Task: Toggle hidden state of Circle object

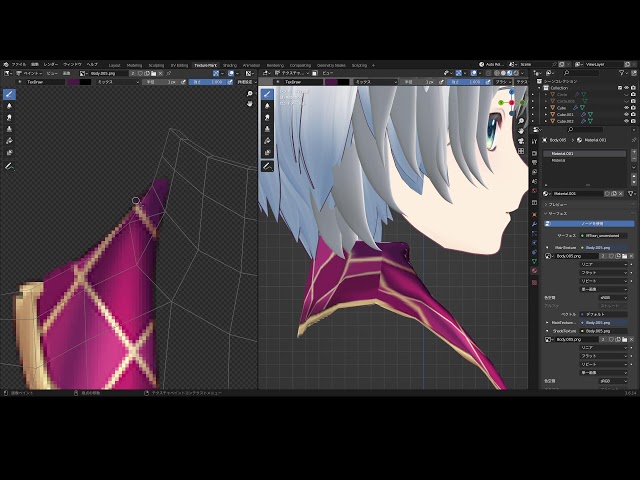Action: [x=626, y=94]
